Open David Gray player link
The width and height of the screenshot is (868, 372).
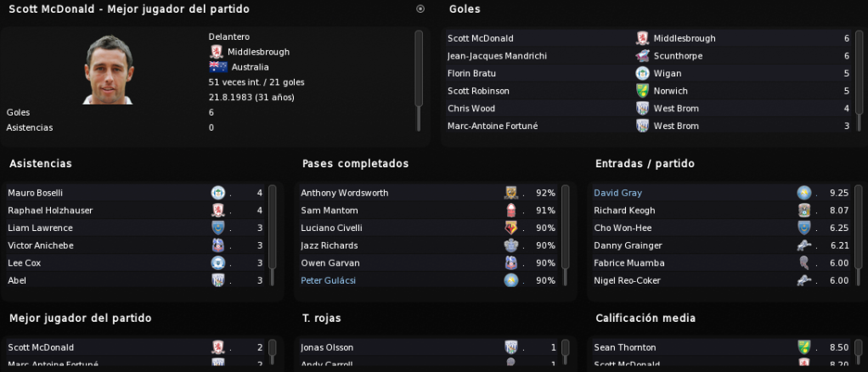(x=617, y=193)
